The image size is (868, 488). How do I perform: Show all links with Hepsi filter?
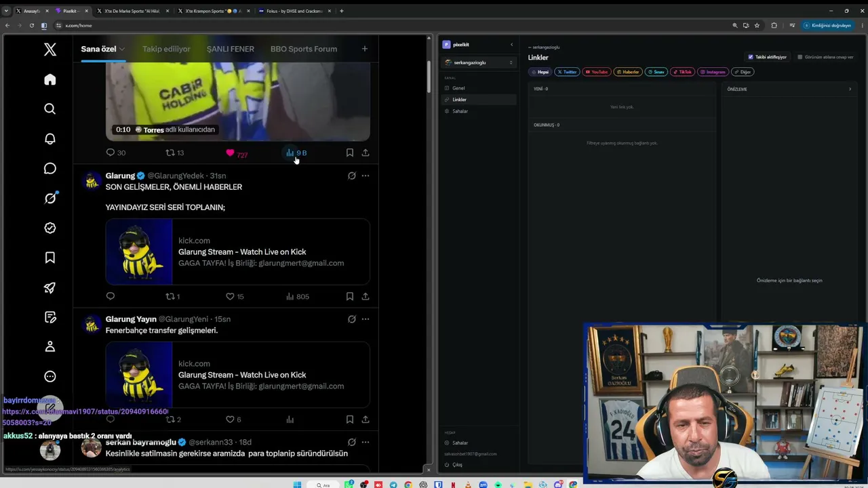click(540, 72)
